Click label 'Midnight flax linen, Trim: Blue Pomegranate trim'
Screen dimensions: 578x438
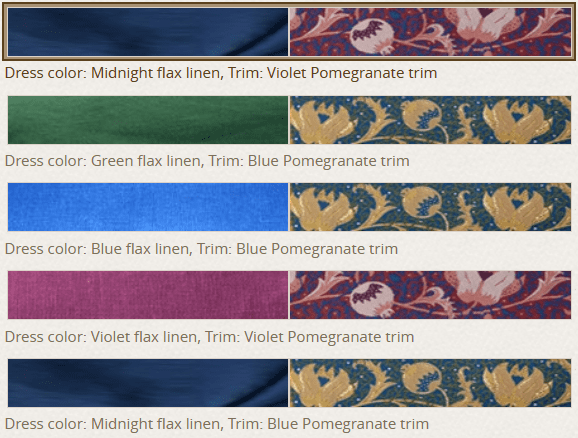click(x=260, y=424)
